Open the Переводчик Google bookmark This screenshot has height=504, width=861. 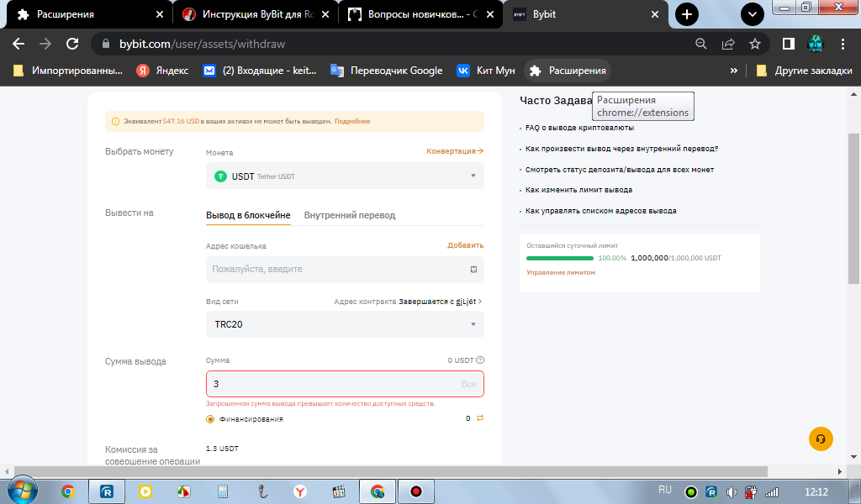point(387,71)
